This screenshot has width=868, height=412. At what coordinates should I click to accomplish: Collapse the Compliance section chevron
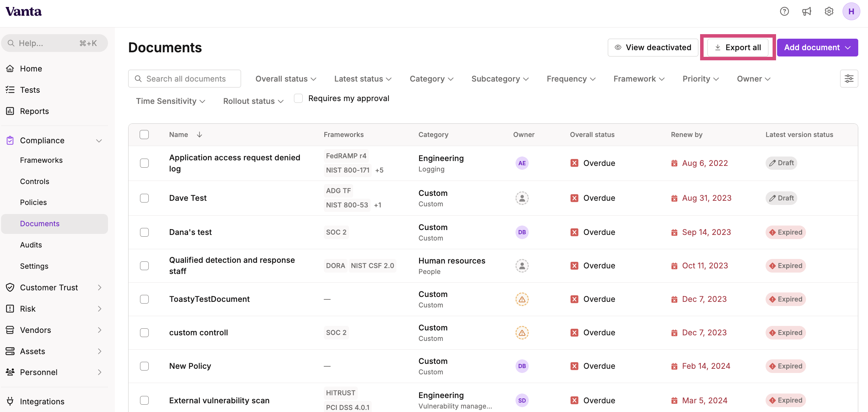(99, 140)
